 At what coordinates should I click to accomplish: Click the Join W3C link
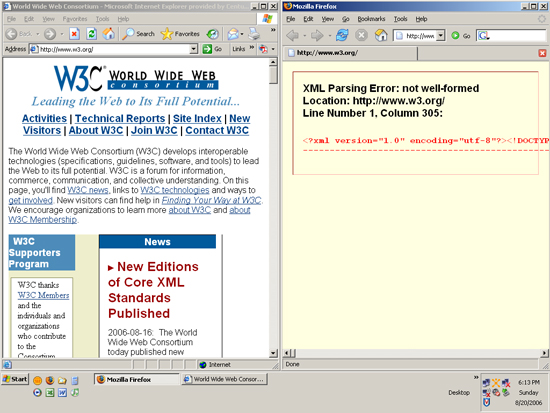[154, 131]
